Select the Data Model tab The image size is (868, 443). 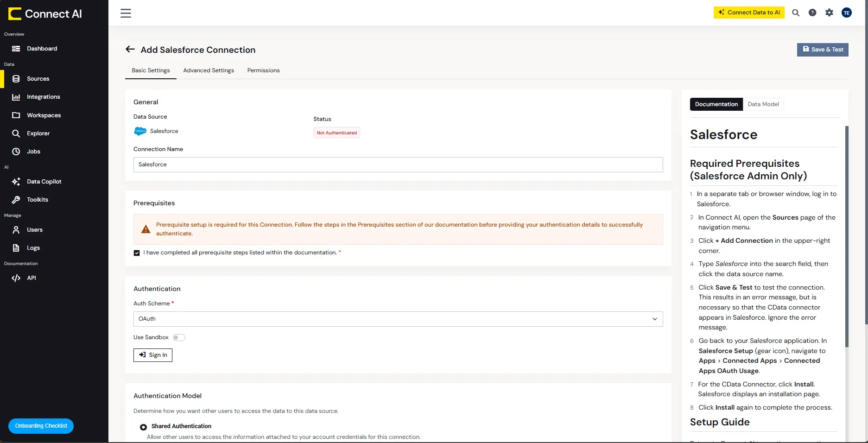click(x=763, y=104)
